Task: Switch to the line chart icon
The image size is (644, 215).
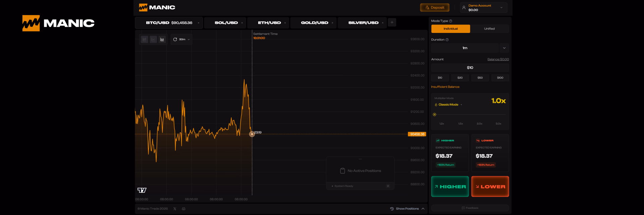Action: (153, 39)
